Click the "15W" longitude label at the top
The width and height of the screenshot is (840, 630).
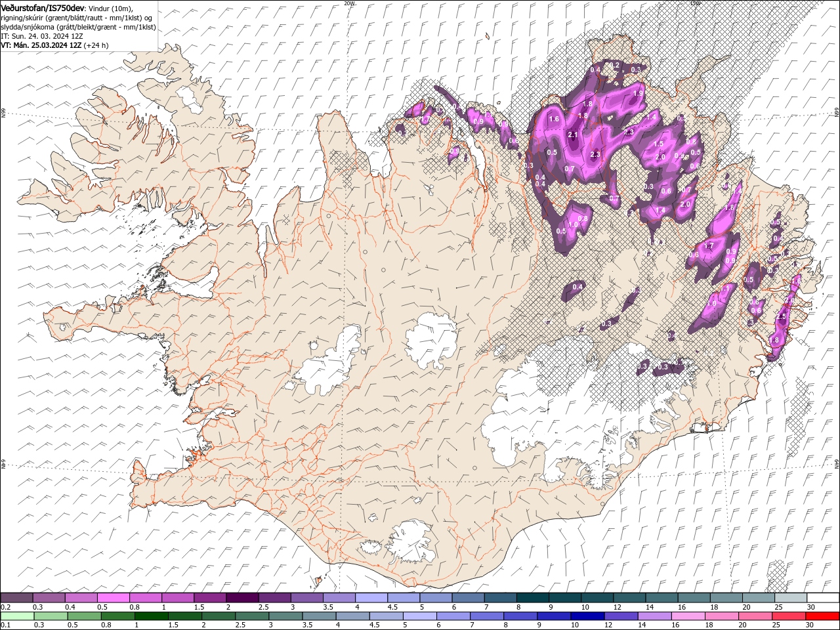coord(695,3)
